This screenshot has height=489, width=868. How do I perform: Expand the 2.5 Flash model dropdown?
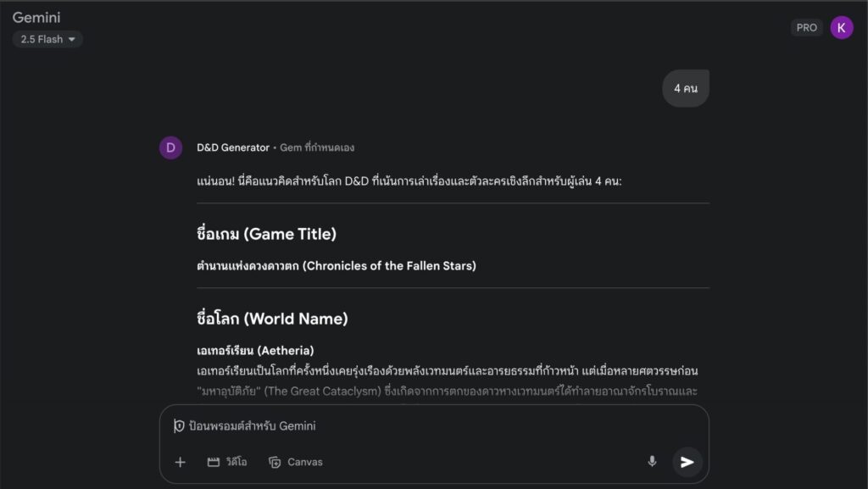click(47, 39)
